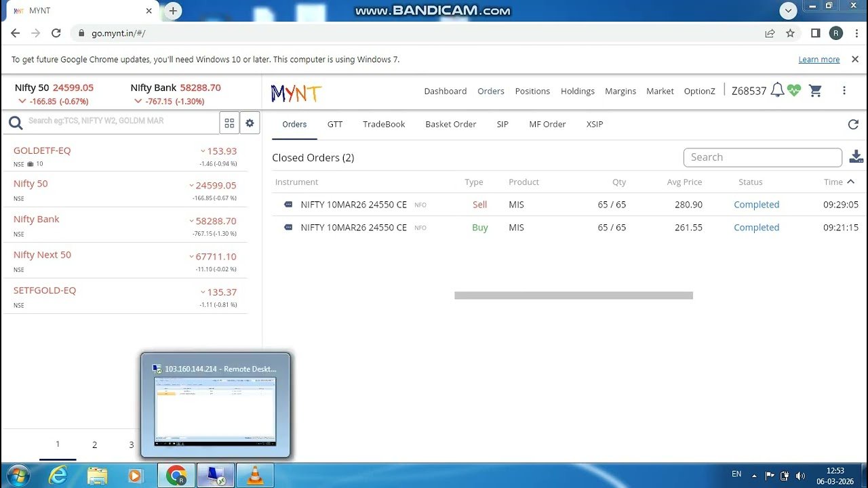This screenshot has height=488, width=868.
Task: Click inside the Closed Orders search box
Action: click(762, 157)
